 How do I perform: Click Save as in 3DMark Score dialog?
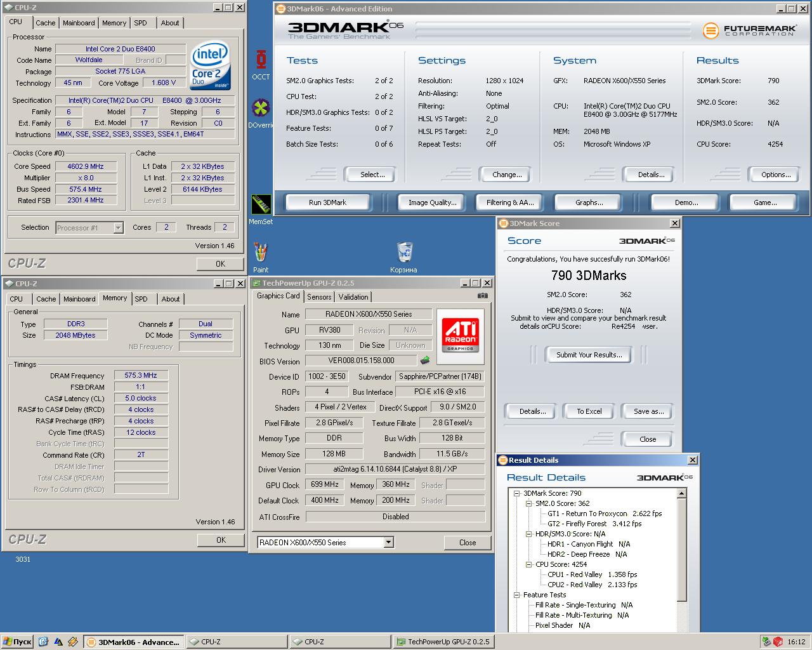tap(648, 411)
